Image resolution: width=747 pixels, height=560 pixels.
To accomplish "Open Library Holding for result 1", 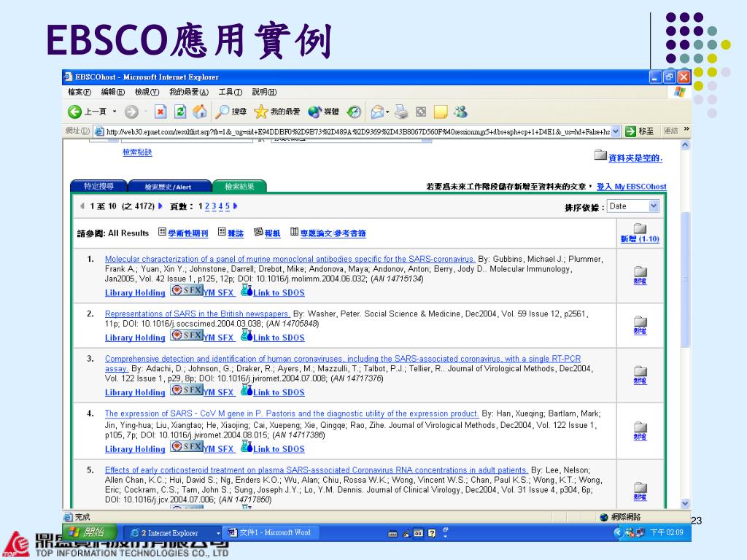I will click(135, 293).
